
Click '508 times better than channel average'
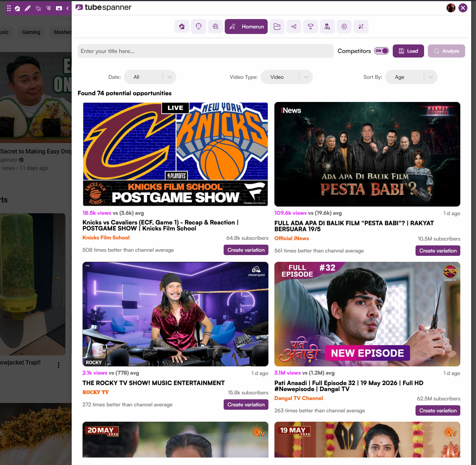pos(128,250)
